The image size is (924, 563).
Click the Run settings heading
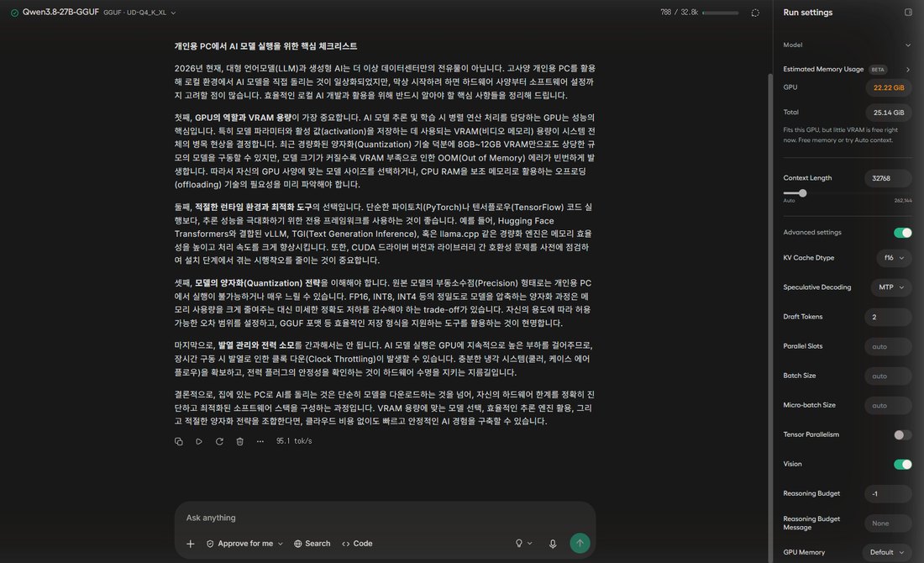808,13
